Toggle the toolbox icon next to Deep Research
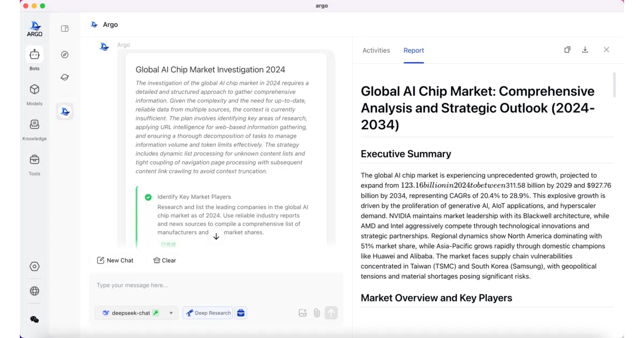The height and width of the screenshot is (338, 644). tap(241, 313)
